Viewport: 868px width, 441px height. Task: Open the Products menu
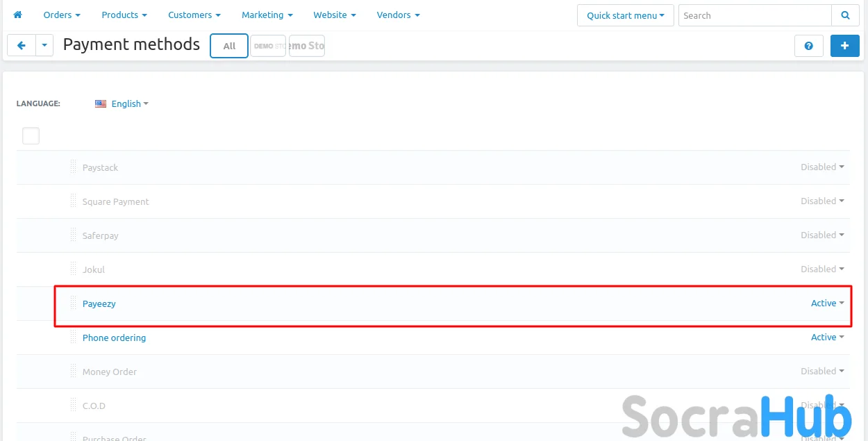click(124, 15)
